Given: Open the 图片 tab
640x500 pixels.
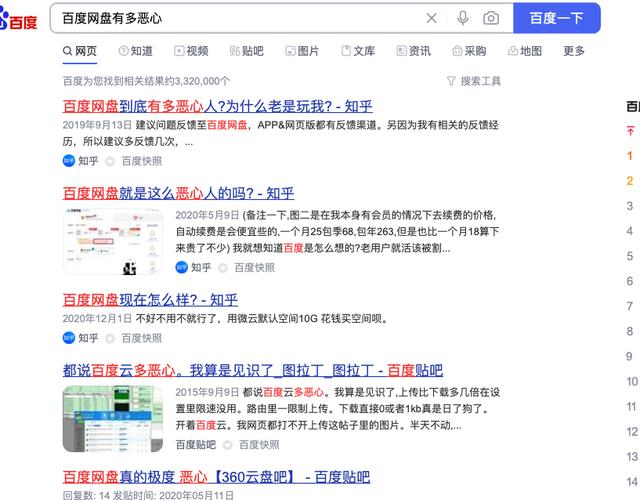Looking at the screenshot, I should (302, 51).
